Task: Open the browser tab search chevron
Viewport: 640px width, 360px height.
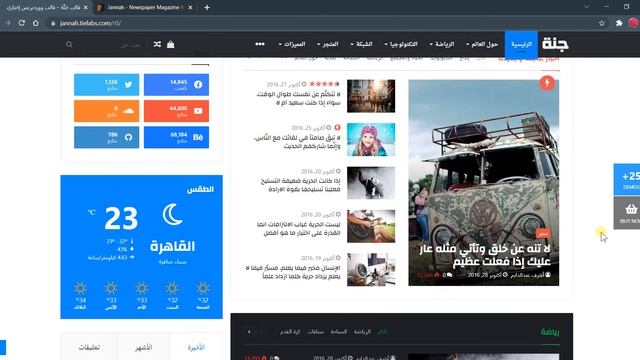Action: click(x=587, y=7)
